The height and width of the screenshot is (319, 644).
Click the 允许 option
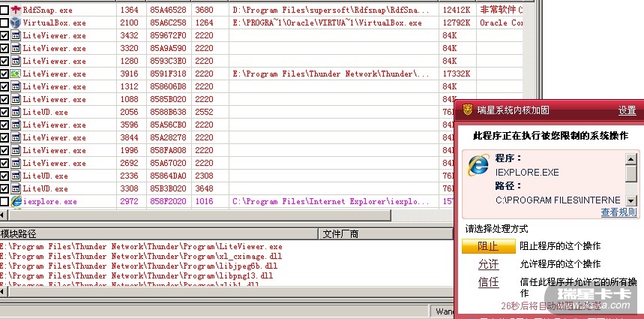coord(488,264)
